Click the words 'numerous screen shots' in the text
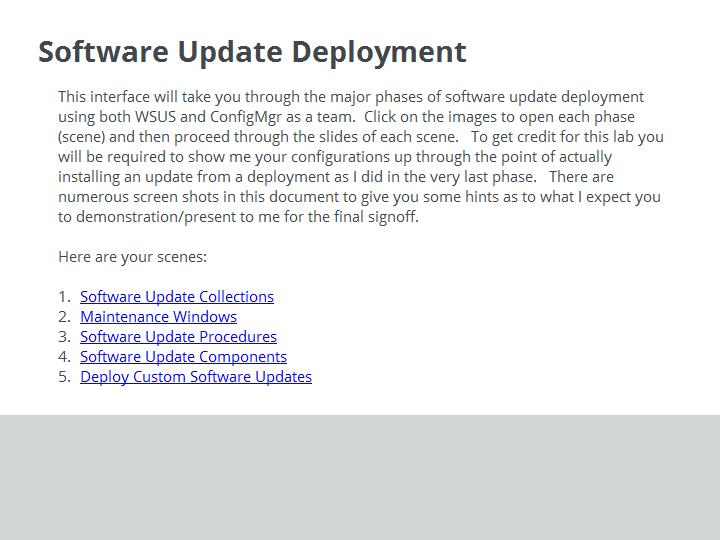The width and height of the screenshot is (720, 540). [x=130, y=197]
